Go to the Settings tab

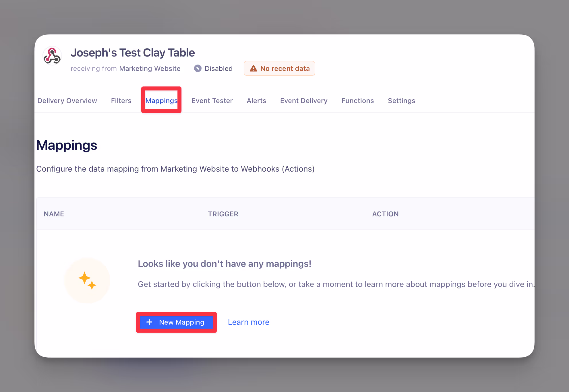coord(401,101)
